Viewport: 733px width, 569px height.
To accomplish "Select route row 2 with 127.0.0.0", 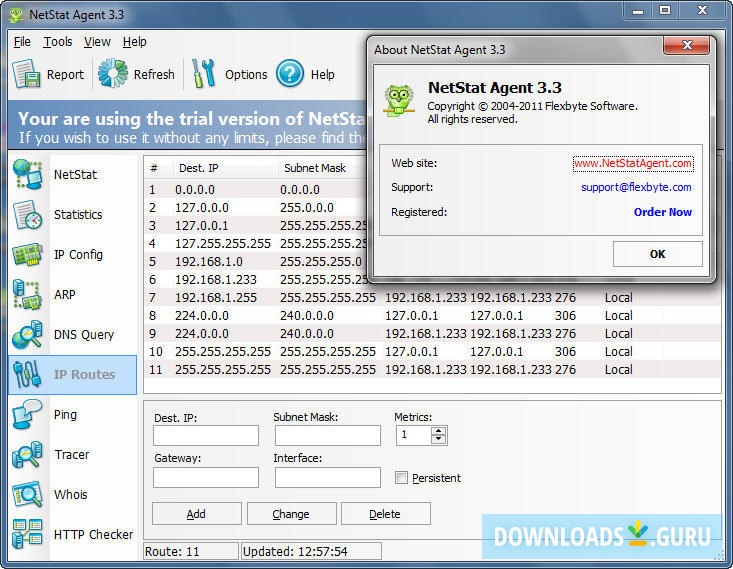I will tap(256, 208).
